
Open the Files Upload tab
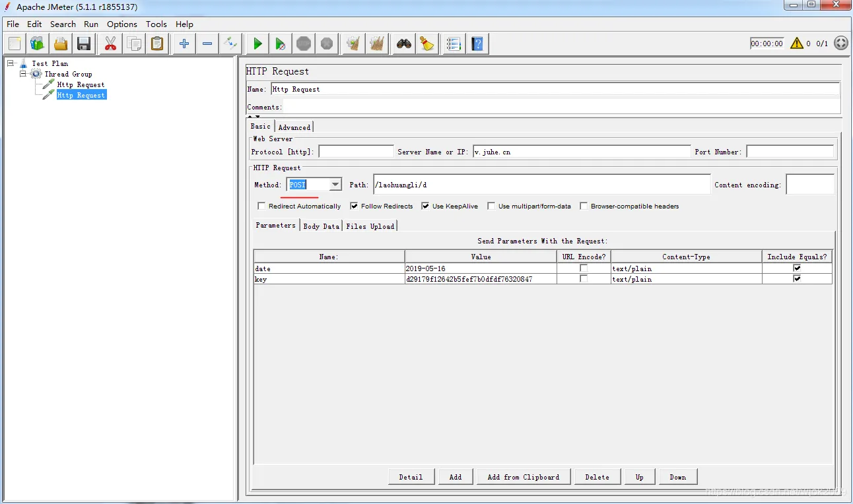(x=370, y=226)
